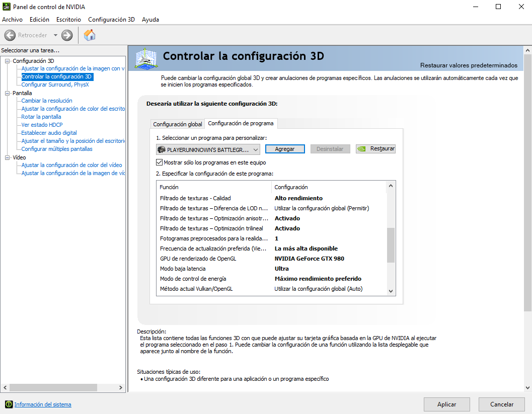
Task: Click the Back arrow icon
Action: pos(10,35)
